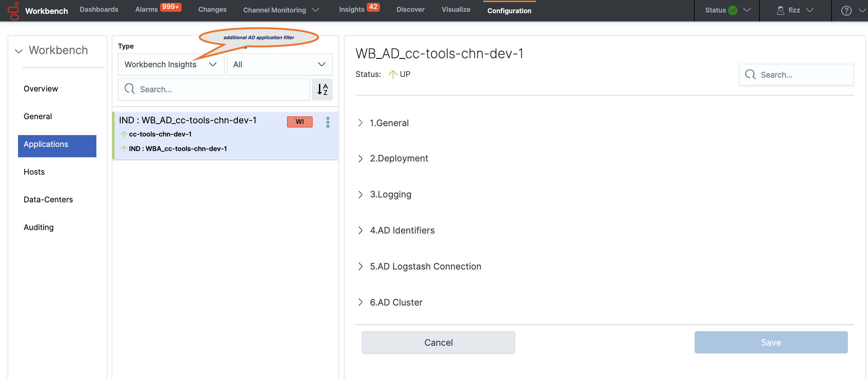The width and height of the screenshot is (868, 379).
Task: Open the Workbench Insights type dropdown
Action: tap(171, 64)
